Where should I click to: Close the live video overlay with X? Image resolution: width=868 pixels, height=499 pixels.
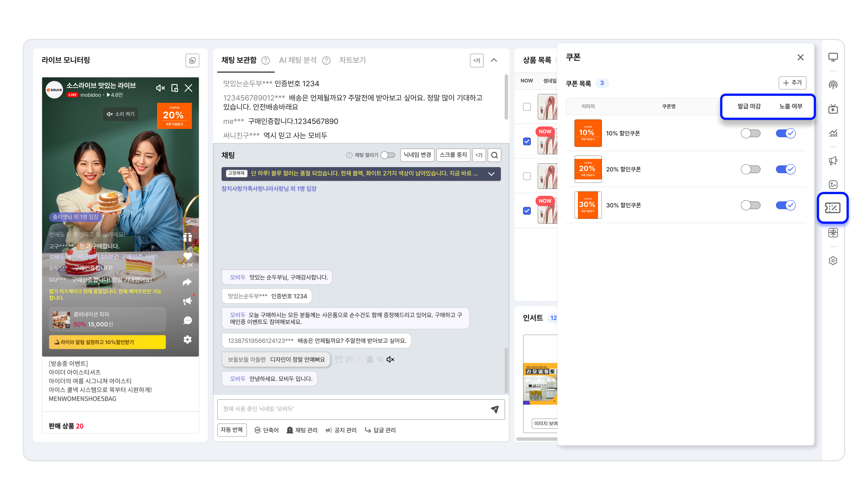[x=188, y=88]
